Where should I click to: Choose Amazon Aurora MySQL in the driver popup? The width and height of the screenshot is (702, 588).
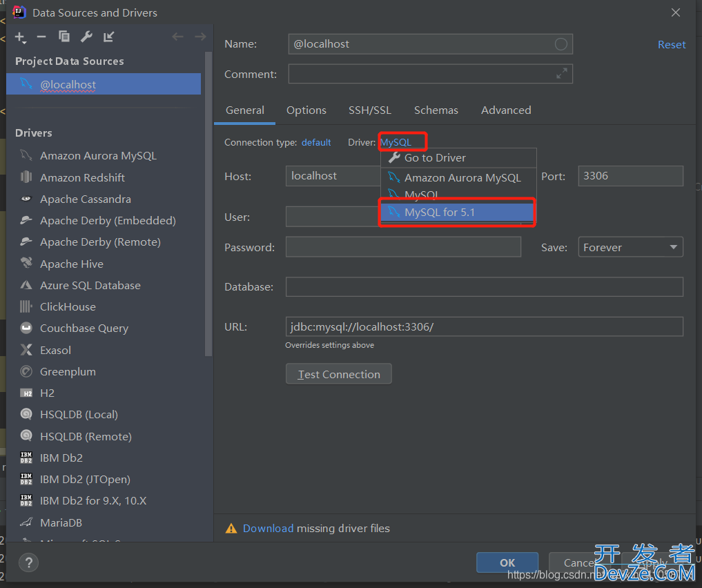point(458,177)
